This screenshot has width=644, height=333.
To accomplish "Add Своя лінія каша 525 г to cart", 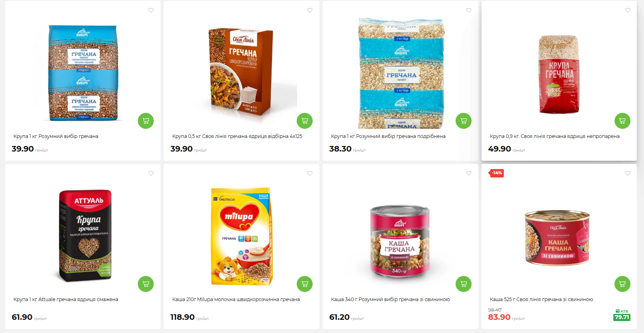I will tap(622, 284).
